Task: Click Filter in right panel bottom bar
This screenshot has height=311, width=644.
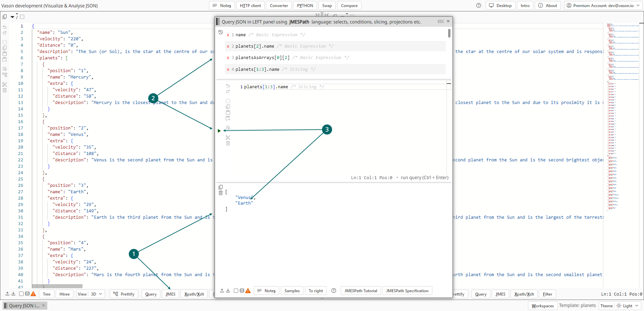Action: click(547, 294)
